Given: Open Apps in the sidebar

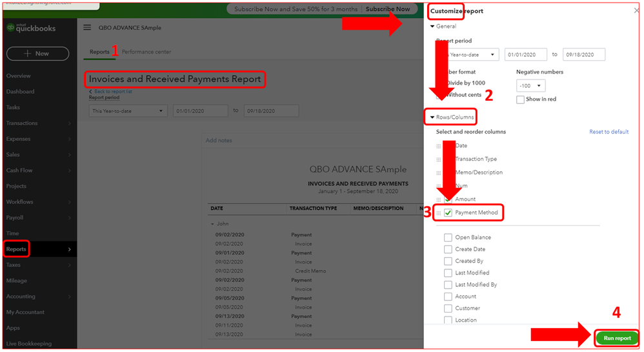Looking at the screenshot, I should coord(13,328).
